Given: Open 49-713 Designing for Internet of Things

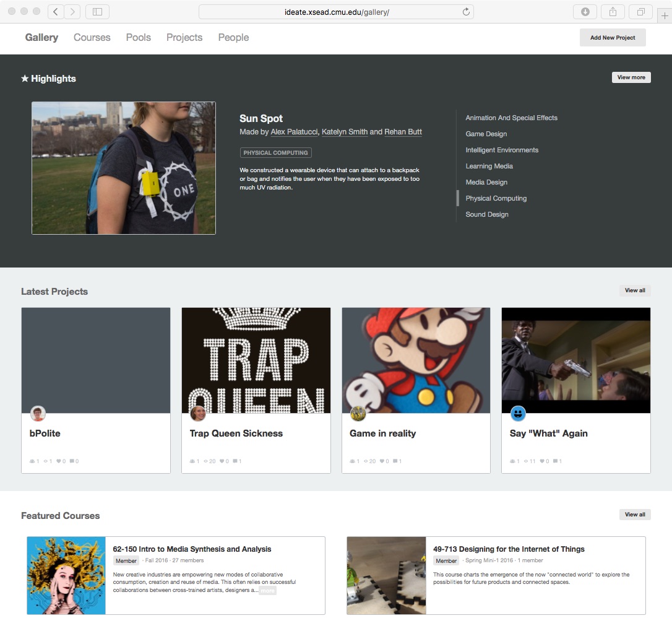Looking at the screenshot, I should click(x=509, y=549).
